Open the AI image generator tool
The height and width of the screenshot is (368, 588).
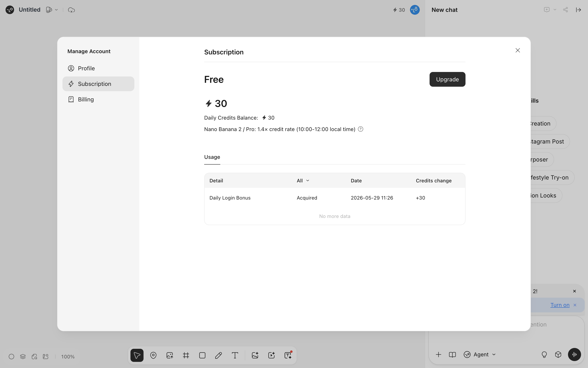click(x=255, y=355)
